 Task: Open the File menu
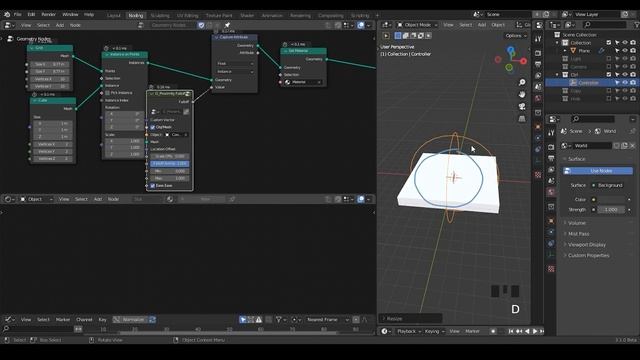click(18, 14)
